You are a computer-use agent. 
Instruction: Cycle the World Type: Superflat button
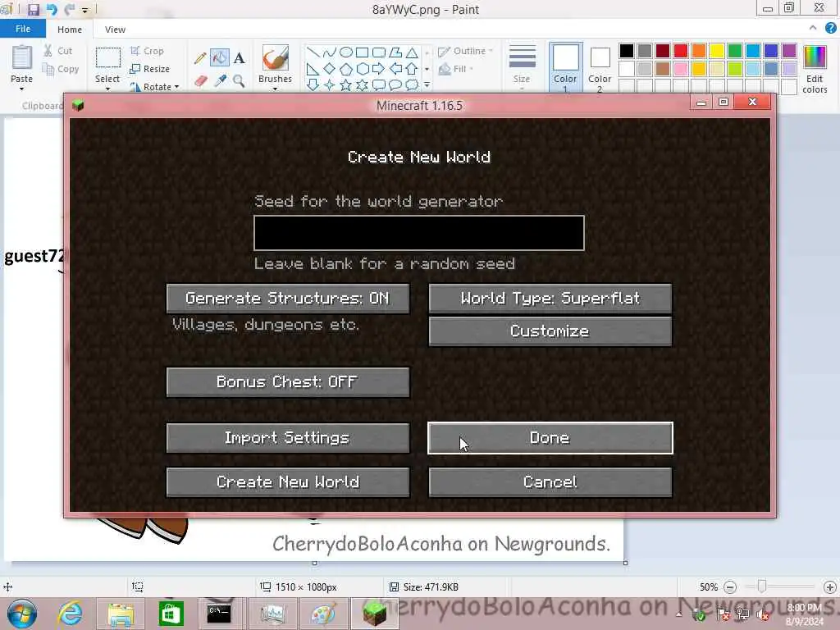click(550, 299)
